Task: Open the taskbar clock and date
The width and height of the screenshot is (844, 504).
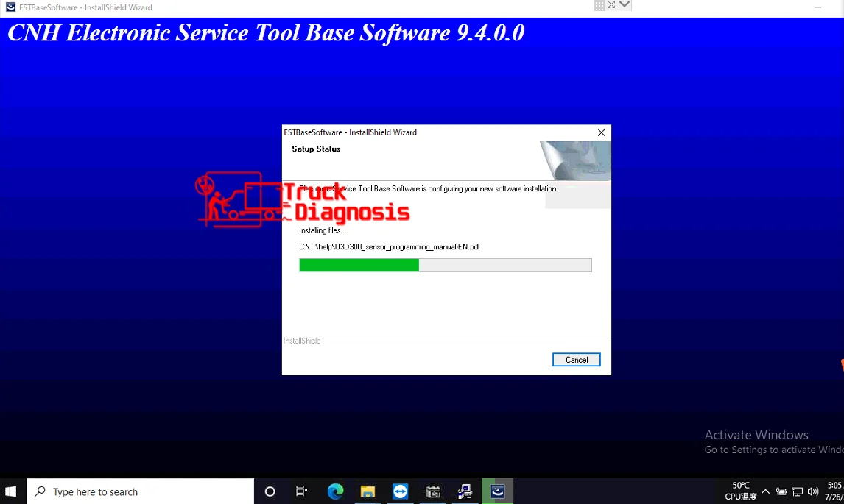Action: 834,491
